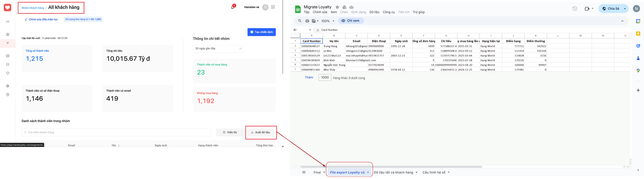Click the notification bell icon
Screen dimensions: 644x179
click(233, 7)
